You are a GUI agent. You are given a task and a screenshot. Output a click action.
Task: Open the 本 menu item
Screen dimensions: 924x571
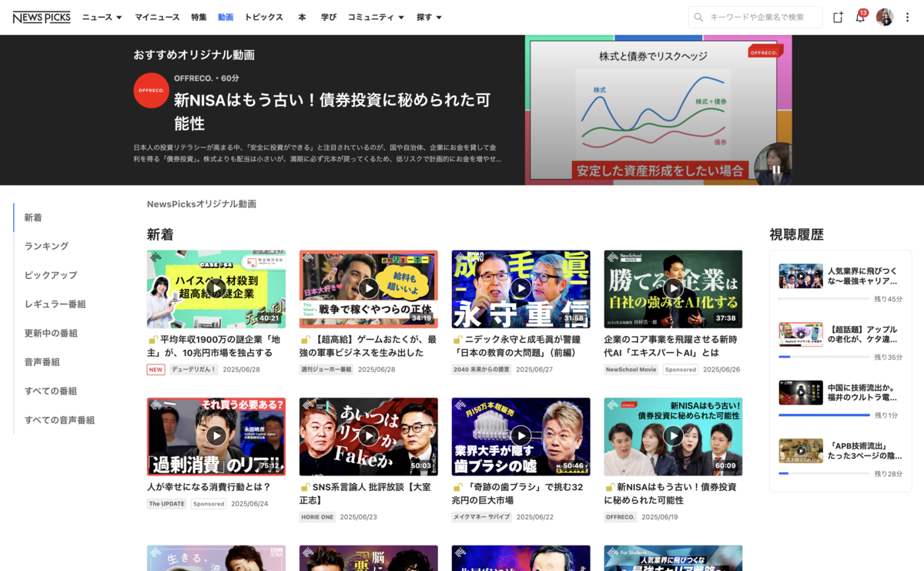pyautogui.click(x=302, y=17)
